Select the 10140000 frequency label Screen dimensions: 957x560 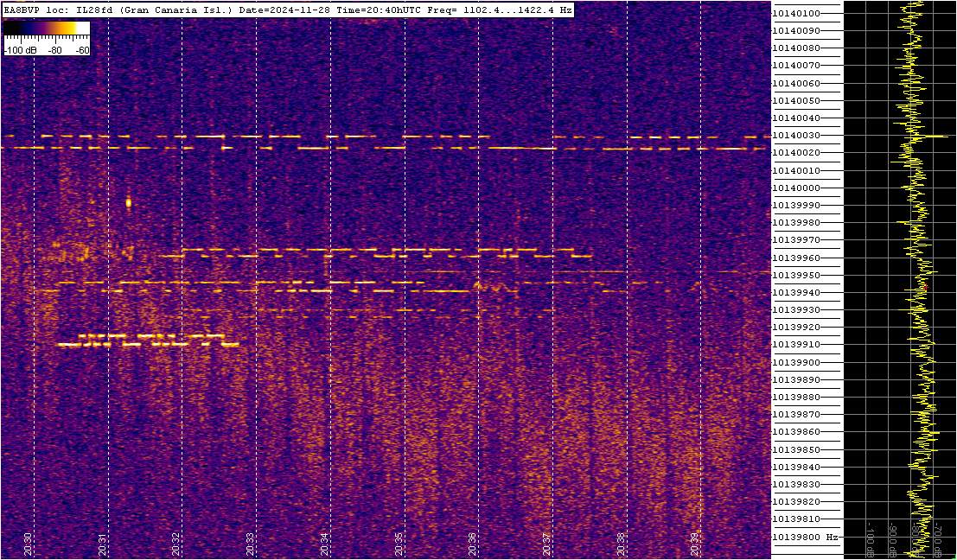coord(796,188)
